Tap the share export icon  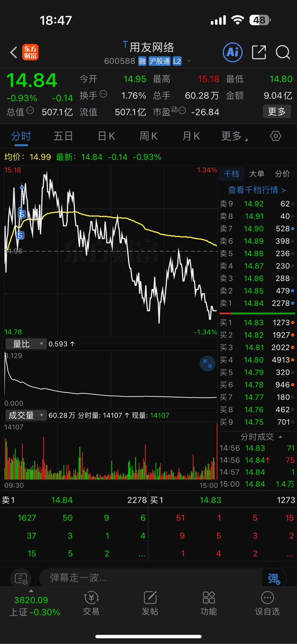click(x=259, y=52)
